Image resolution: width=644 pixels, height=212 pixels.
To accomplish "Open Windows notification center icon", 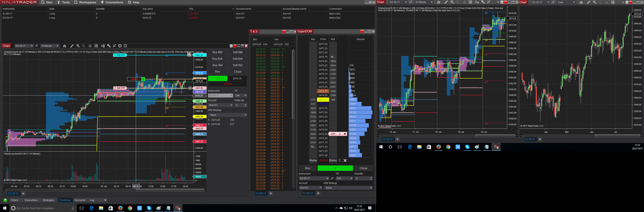I will pyautogui.click(x=370, y=208).
